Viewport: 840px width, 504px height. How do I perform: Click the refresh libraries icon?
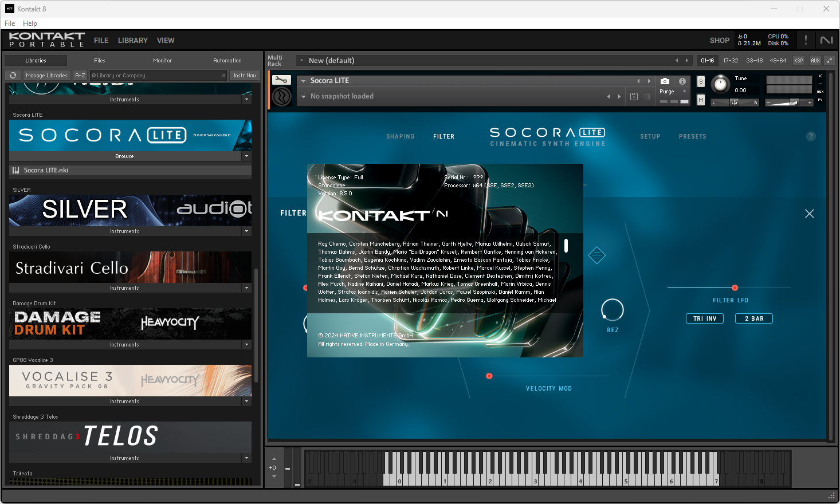pos(13,76)
